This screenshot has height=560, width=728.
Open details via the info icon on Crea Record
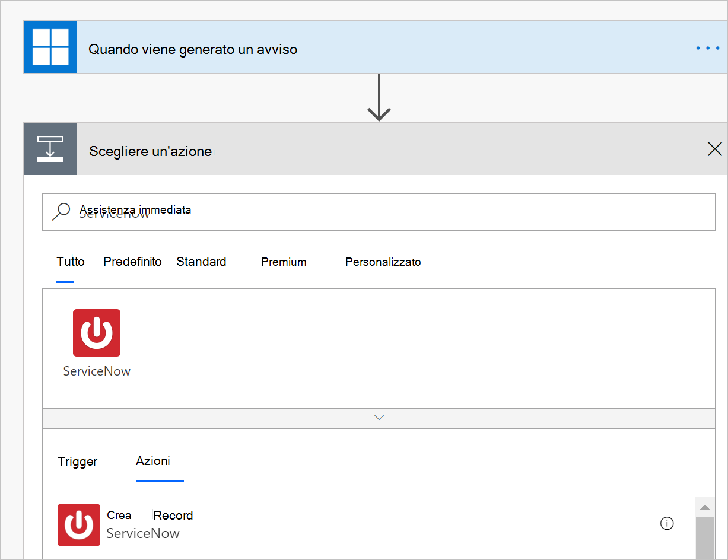(667, 523)
